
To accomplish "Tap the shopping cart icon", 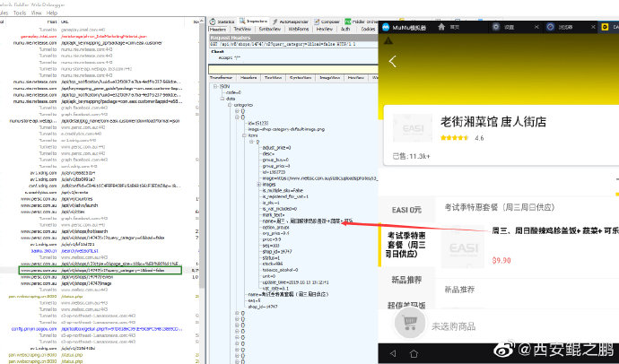I will (x=410, y=324).
